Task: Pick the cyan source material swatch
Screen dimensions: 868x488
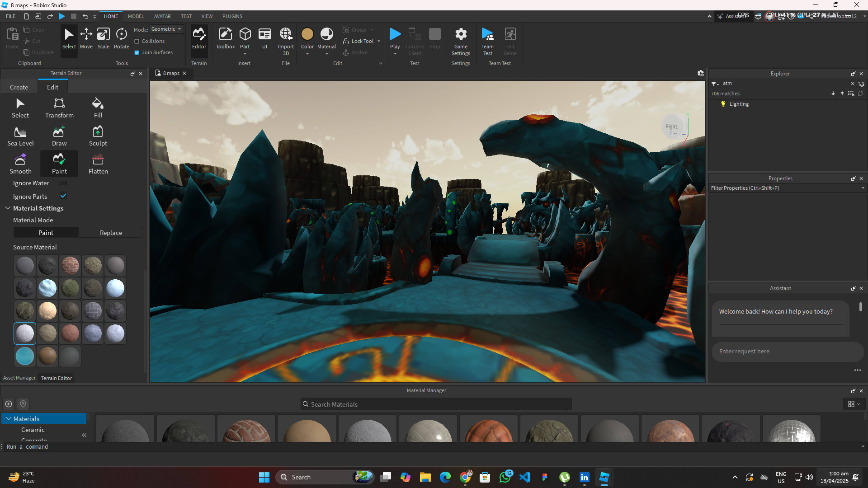Action: point(25,356)
